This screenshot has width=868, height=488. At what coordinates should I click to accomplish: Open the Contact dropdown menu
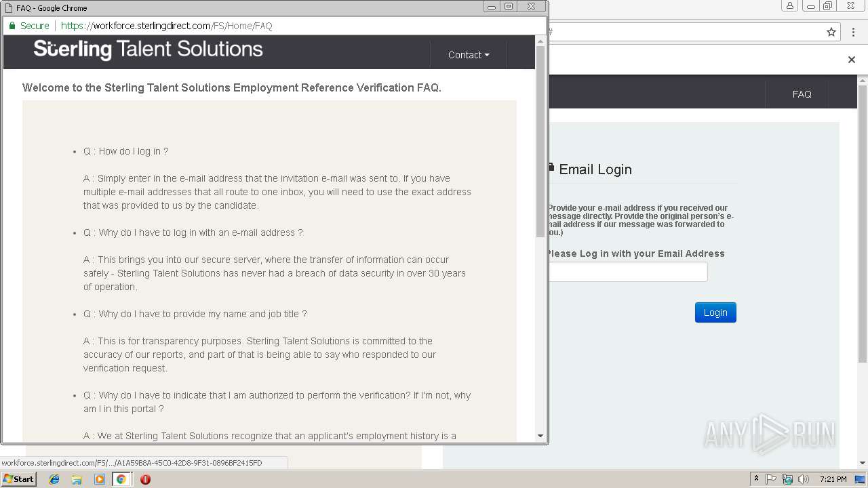point(469,55)
